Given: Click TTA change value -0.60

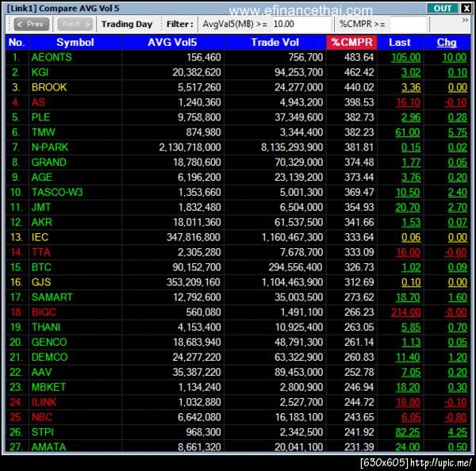Looking at the screenshot, I should click(455, 252).
